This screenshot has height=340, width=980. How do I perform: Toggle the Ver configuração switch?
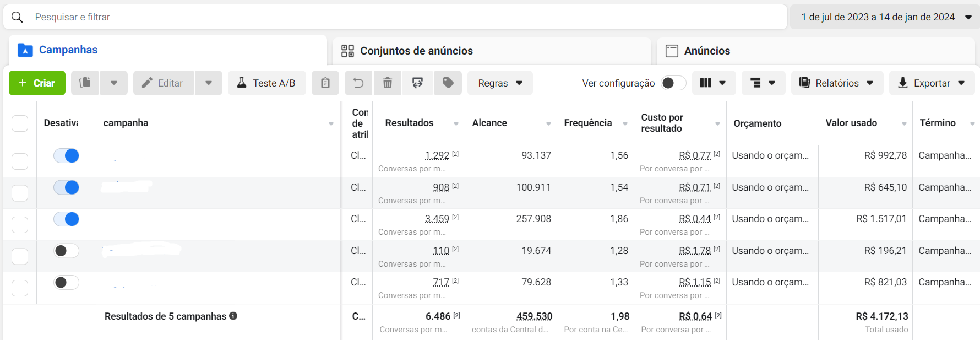pos(673,83)
